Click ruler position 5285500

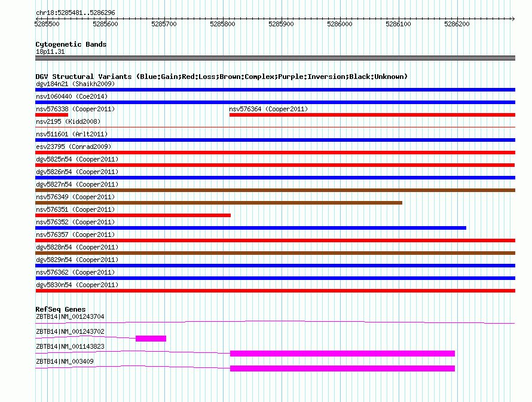(x=47, y=24)
